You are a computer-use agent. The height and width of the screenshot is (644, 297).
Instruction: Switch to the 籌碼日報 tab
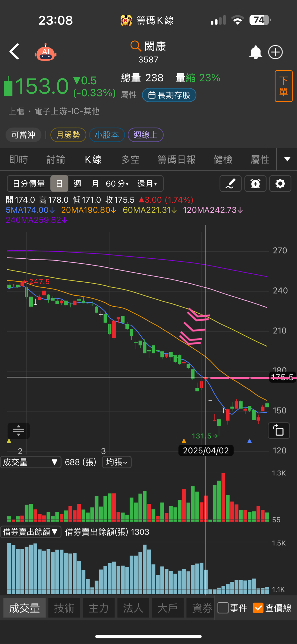(x=176, y=159)
